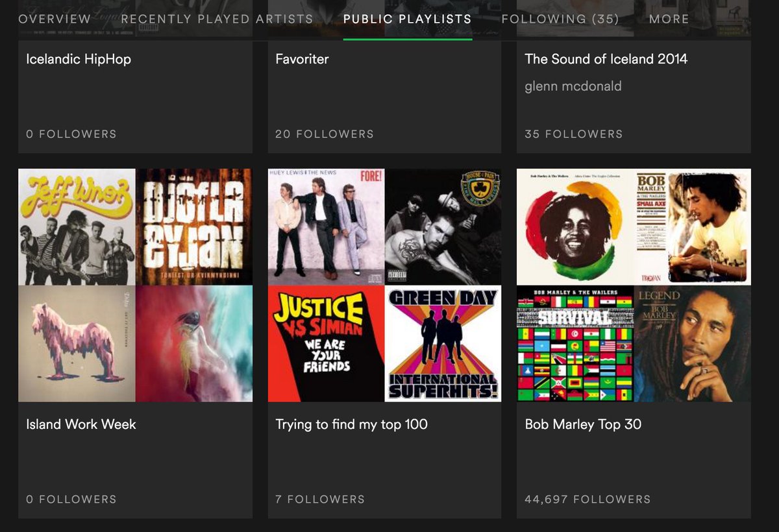Image resolution: width=779 pixels, height=532 pixels.
Task: Click Justice vs Simian cover art
Action: click(x=326, y=344)
